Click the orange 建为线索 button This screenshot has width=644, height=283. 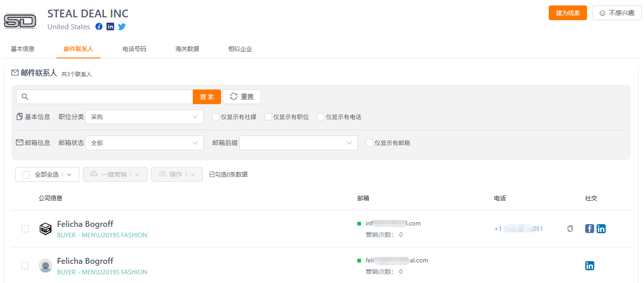568,13
